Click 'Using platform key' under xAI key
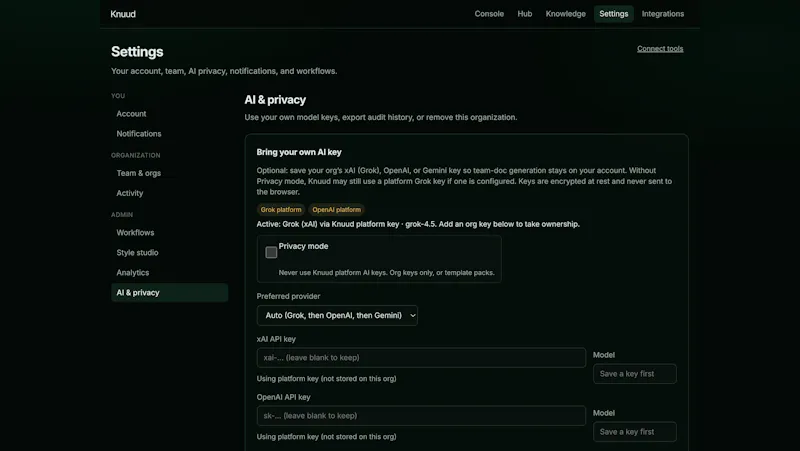Viewport: 800px width, 451px height. click(x=327, y=379)
